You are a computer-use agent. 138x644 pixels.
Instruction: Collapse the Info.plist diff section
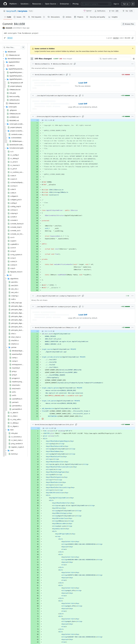point(33,425)
